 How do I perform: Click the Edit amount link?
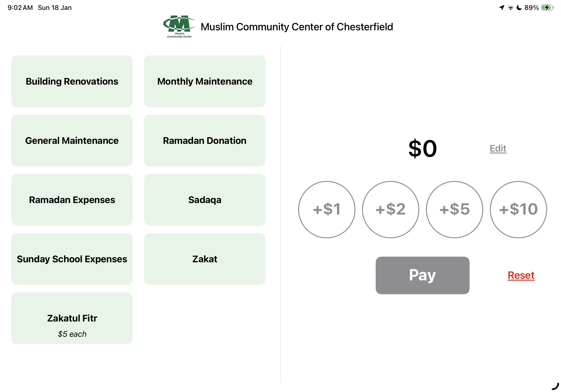[x=498, y=148]
